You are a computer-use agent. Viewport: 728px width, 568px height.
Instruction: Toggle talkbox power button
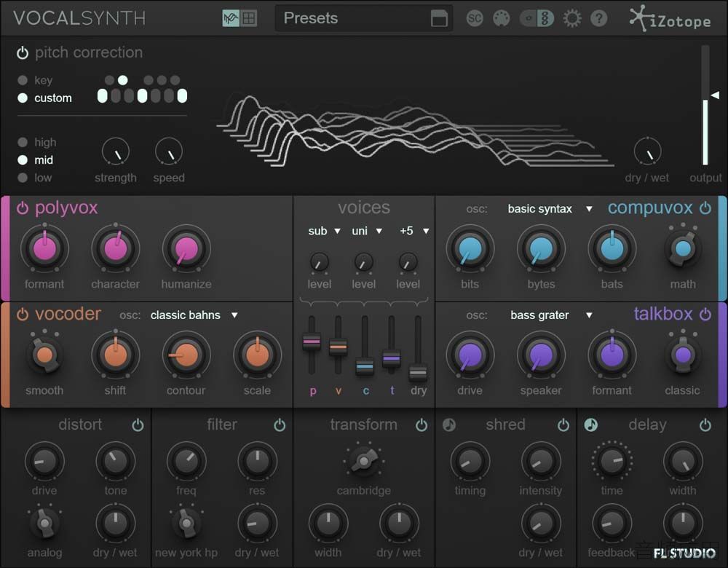[705, 315]
